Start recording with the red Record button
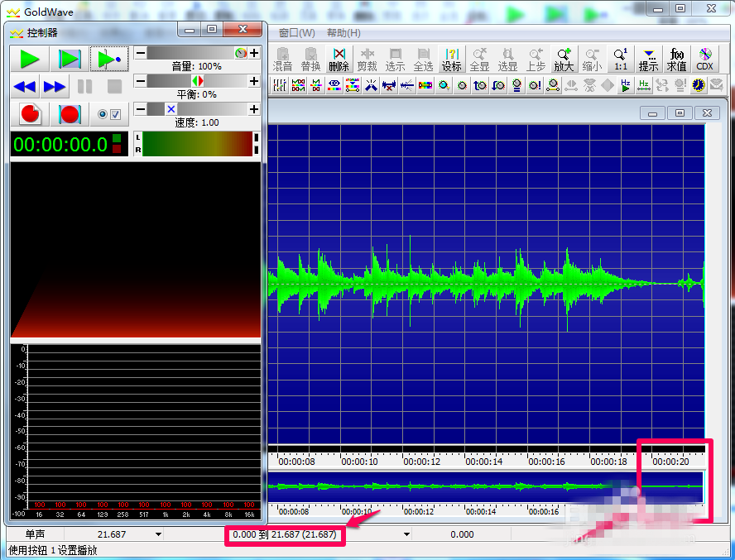This screenshot has width=735, height=560. pos(31,114)
